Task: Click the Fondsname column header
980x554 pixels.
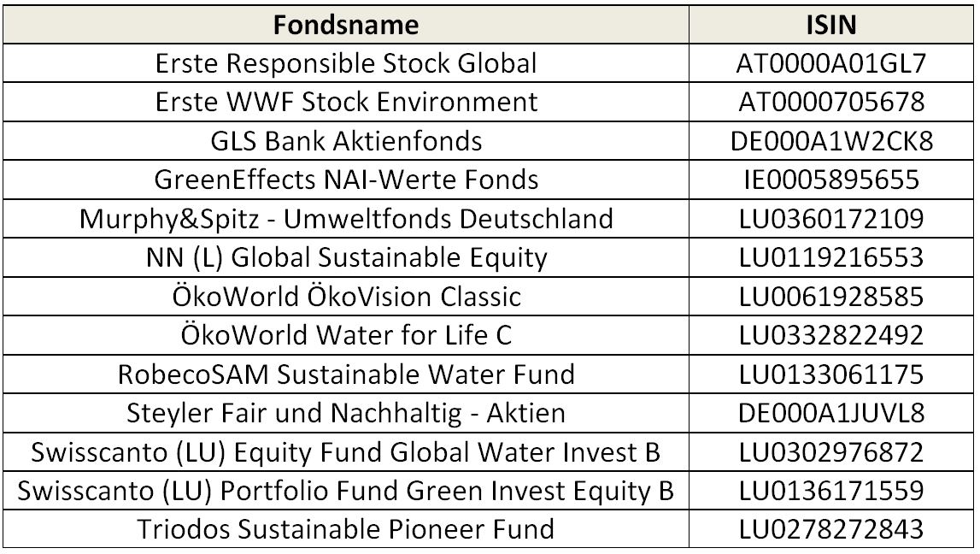Action: click(346, 25)
